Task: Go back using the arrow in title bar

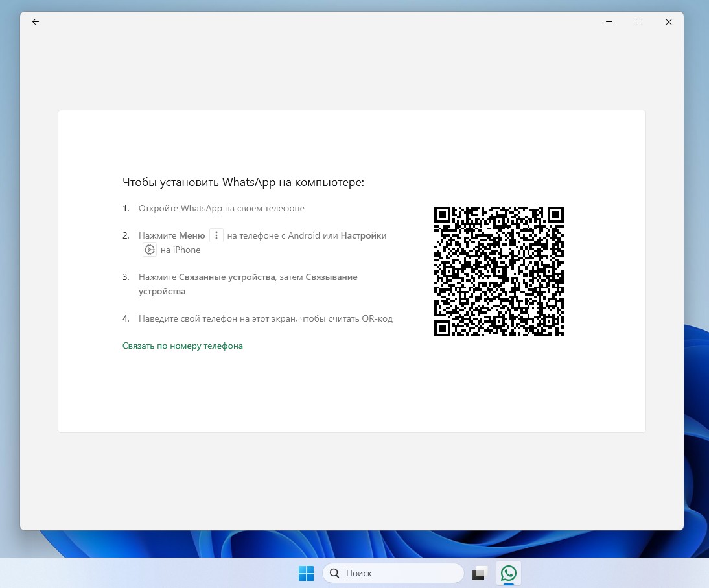Action: click(x=36, y=21)
